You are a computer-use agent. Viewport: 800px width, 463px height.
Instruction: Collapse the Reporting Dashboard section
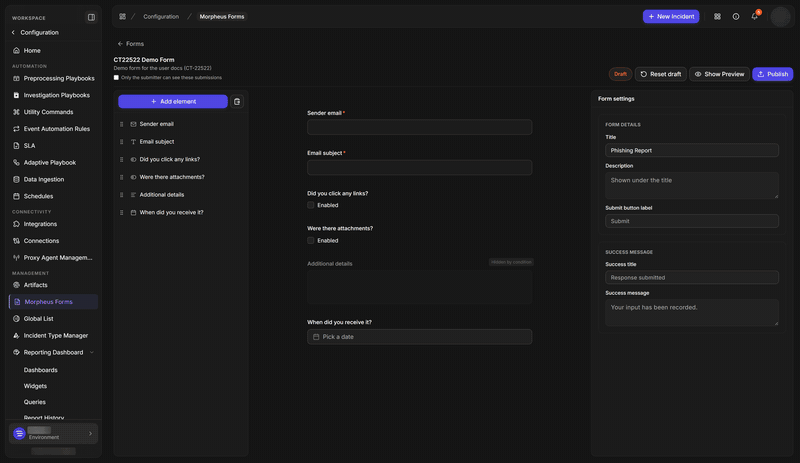tap(92, 353)
